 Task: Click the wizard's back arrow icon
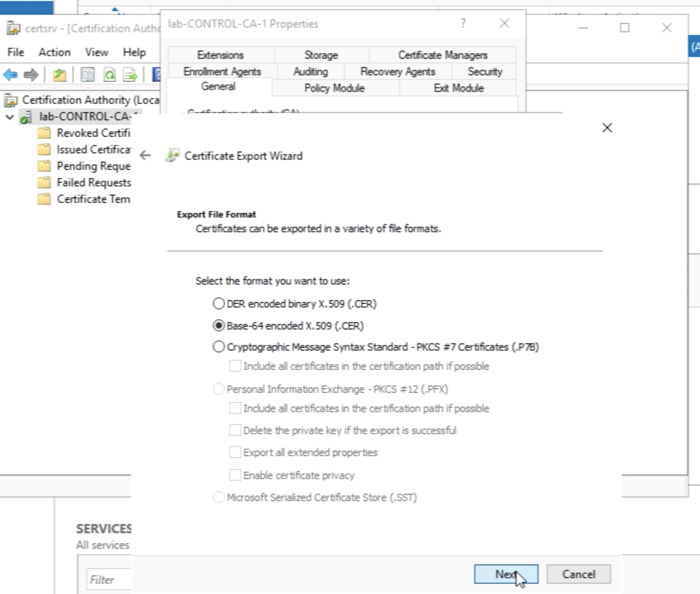pyautogui.click(x=145, y=156)
